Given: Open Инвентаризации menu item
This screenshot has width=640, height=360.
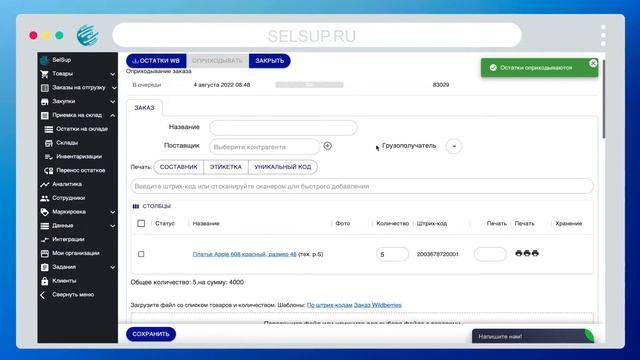Looking at the screenshot, I should pos(79,157).
